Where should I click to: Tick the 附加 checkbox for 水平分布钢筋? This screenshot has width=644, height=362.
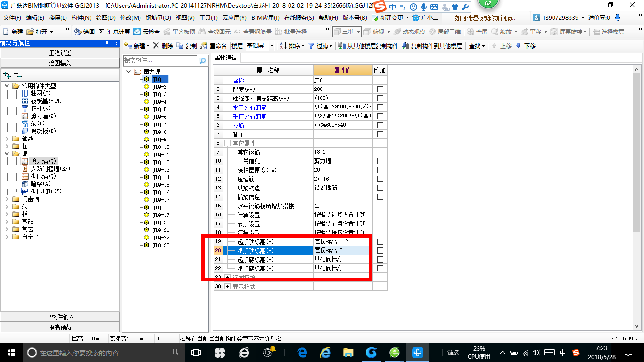pyautogui.click(x=380, y=107)
